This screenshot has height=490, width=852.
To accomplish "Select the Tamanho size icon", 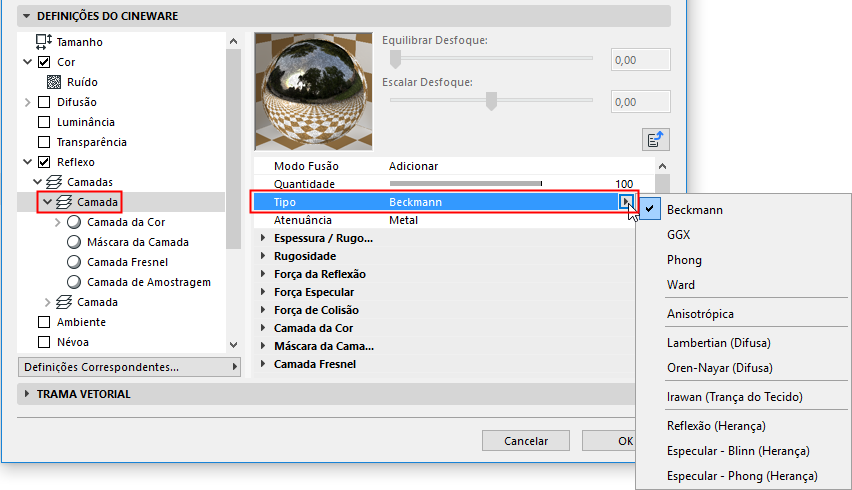I will point(43,42).
